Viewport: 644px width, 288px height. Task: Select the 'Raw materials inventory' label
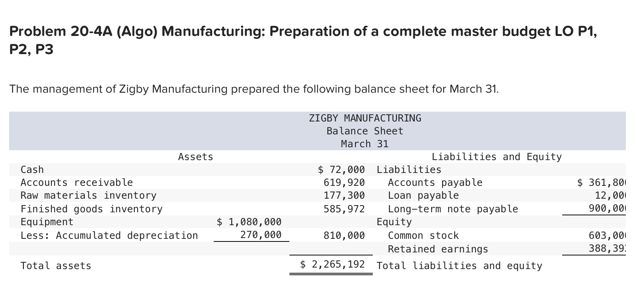88,195
